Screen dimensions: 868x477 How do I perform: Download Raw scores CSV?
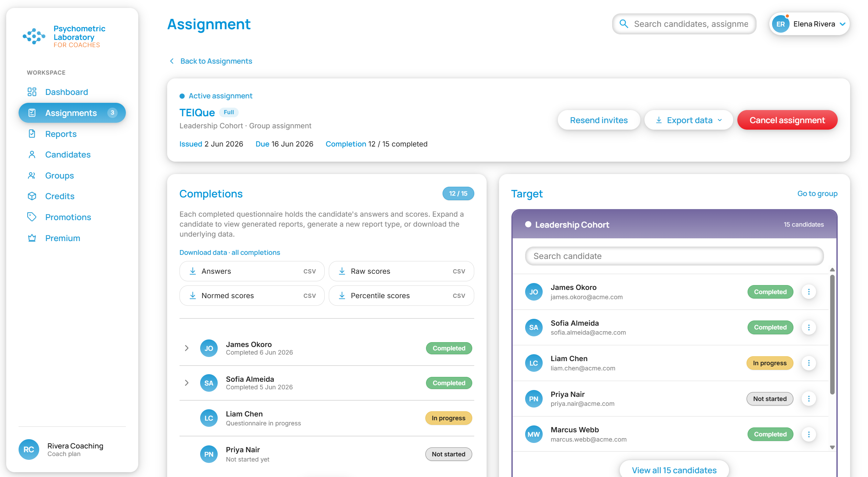[401, 271]
